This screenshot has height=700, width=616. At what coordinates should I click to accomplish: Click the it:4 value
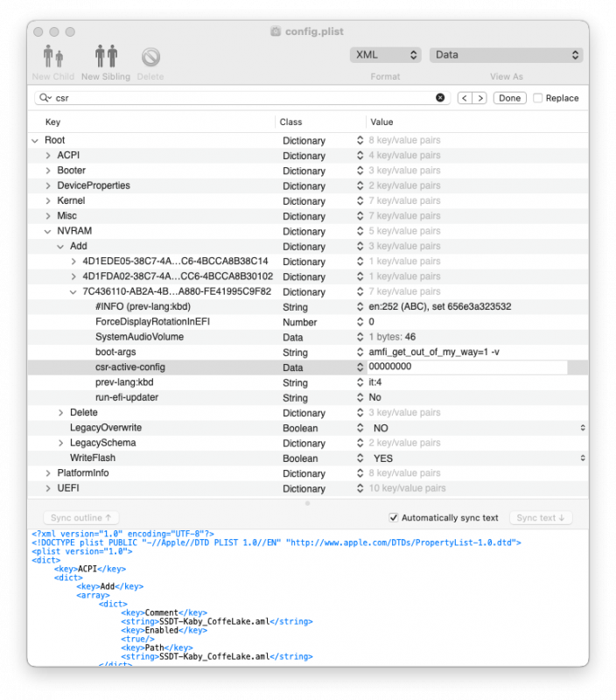(375, 382)
